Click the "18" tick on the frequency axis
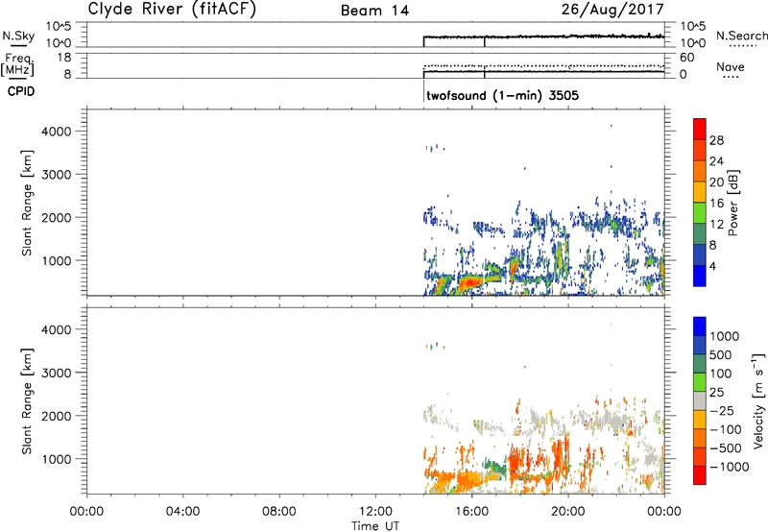768x532 pixels. (x=64, y=58)
